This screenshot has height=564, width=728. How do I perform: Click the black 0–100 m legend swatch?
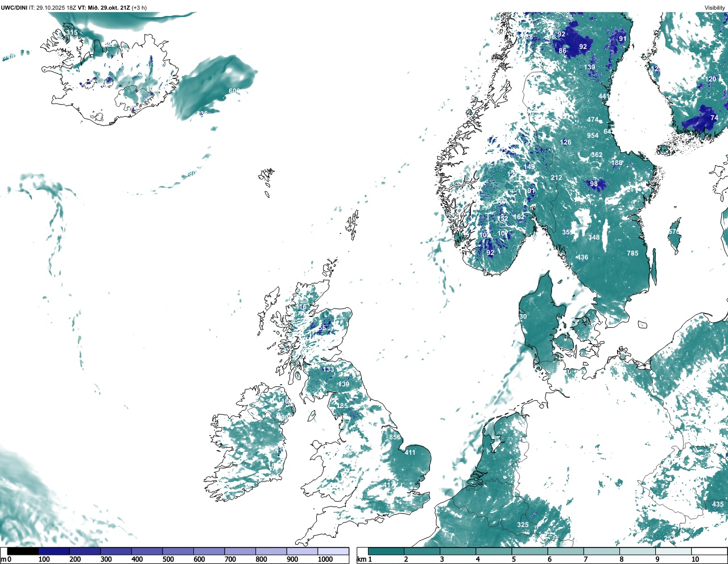23,551
